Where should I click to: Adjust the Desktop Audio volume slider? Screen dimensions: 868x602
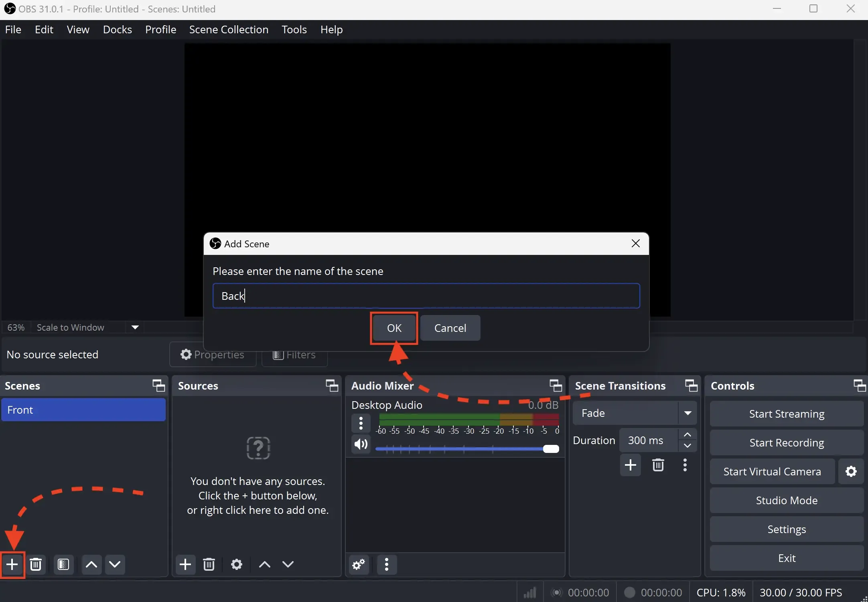(551, 449)
